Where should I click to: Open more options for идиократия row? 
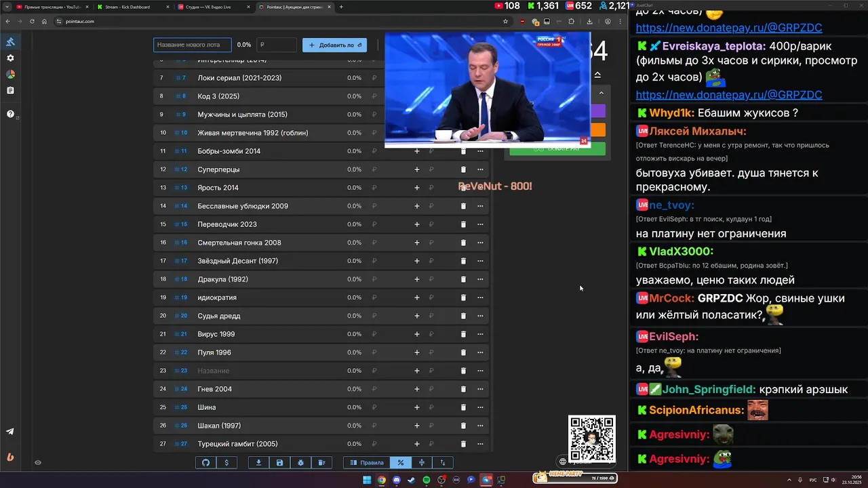480,298
